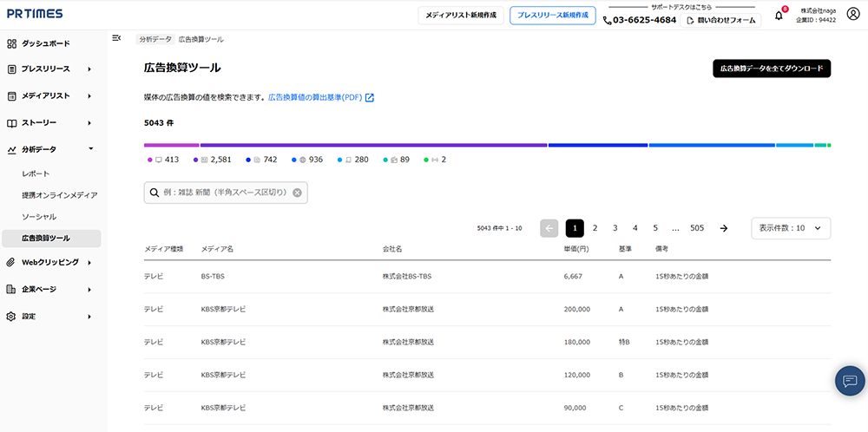
Task: Click the プレスリリース新規作成 button
Action: (x=552, y=16)
